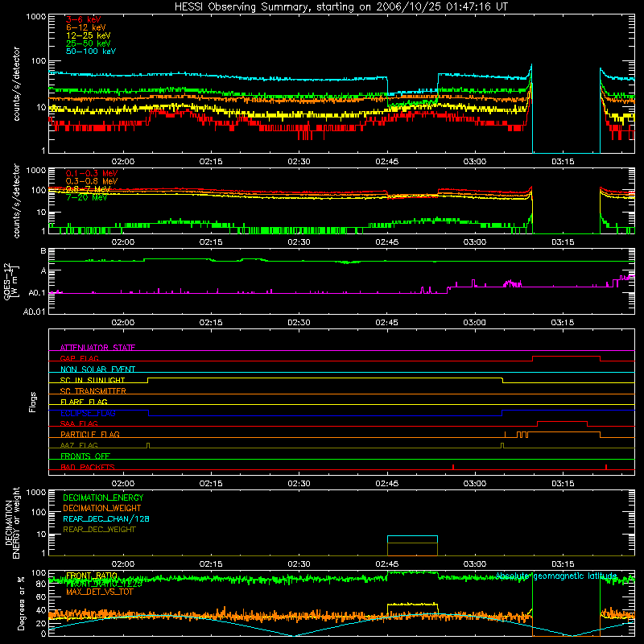The width and height of the screenshot is (644, 644).
Task: Select the orange 6-12 keV legend label
Action: tap(86, 27)
